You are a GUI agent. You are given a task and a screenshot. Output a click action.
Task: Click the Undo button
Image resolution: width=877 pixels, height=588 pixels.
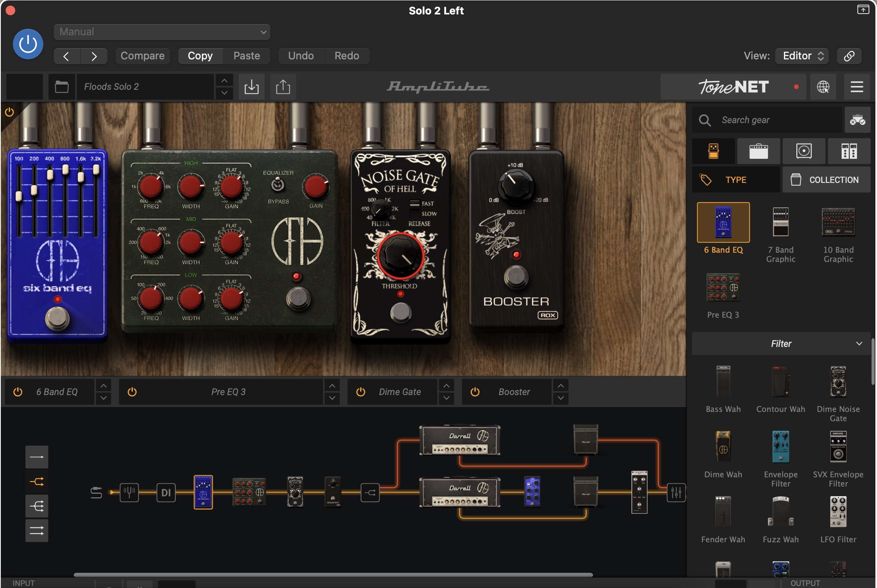(x=301, y=56)
